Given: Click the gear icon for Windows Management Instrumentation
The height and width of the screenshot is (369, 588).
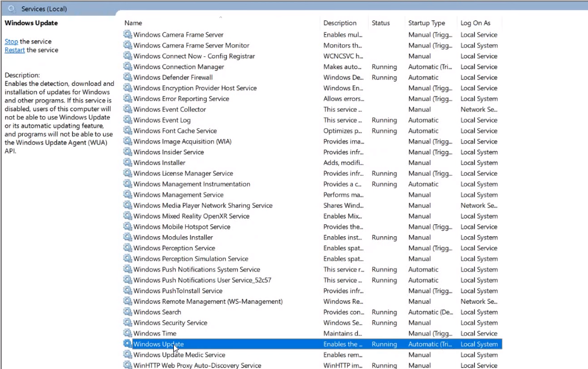Looking at the screenshot, I should pos(128,184).
